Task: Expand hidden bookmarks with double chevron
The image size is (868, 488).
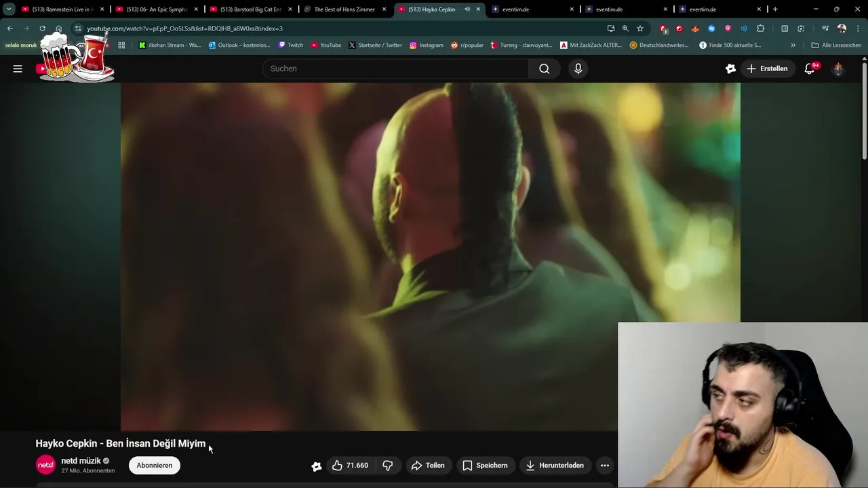Action: coord(793,45)
